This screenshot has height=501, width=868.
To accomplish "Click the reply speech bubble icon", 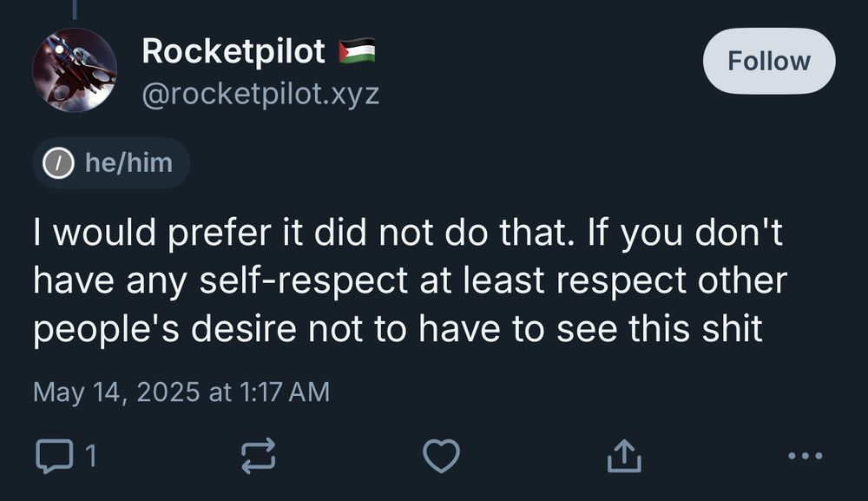I will coord(54,456).
